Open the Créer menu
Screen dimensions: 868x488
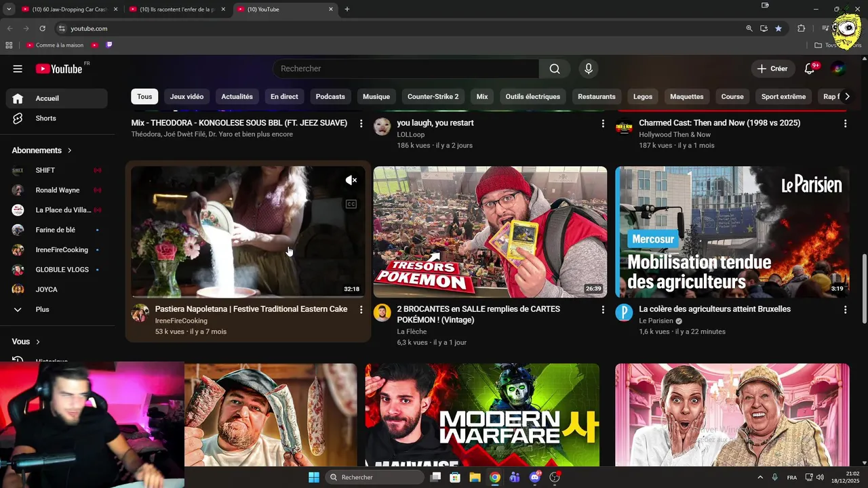pyautogui.click(x=772, y=68)
